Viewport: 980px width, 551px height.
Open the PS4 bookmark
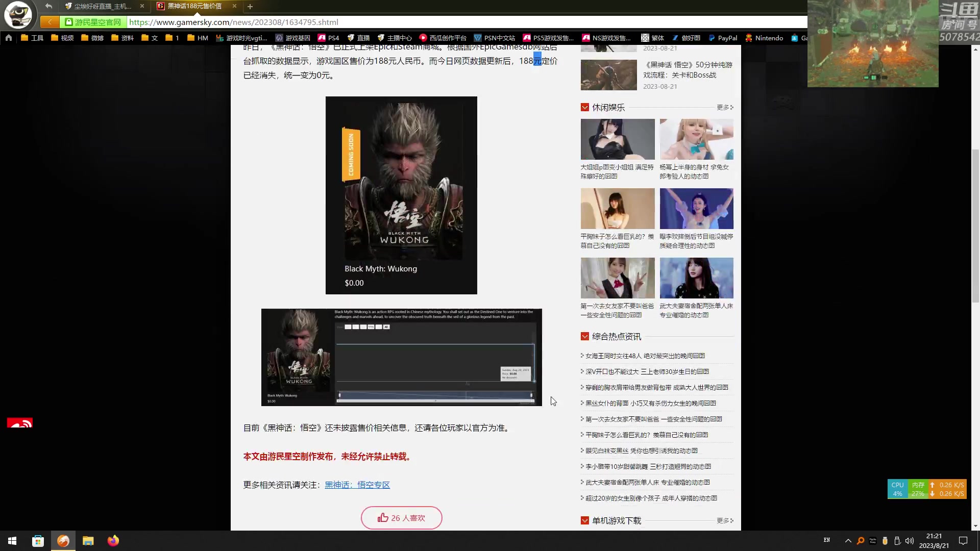pos(328,38)
